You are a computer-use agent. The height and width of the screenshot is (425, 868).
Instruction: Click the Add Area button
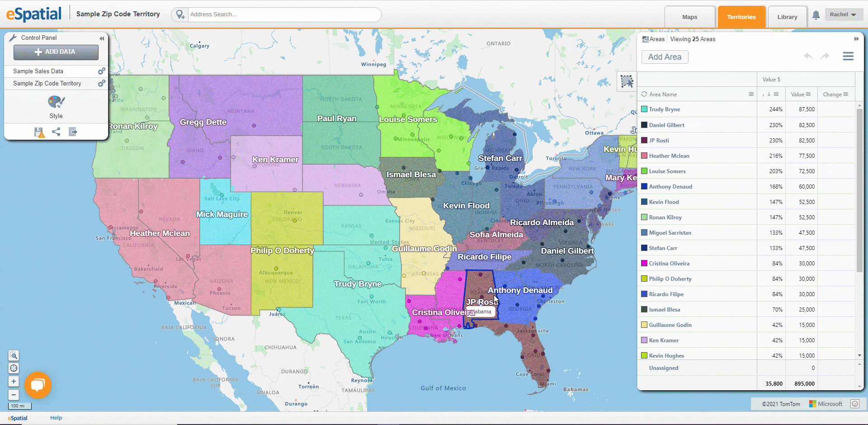(665, 57)
